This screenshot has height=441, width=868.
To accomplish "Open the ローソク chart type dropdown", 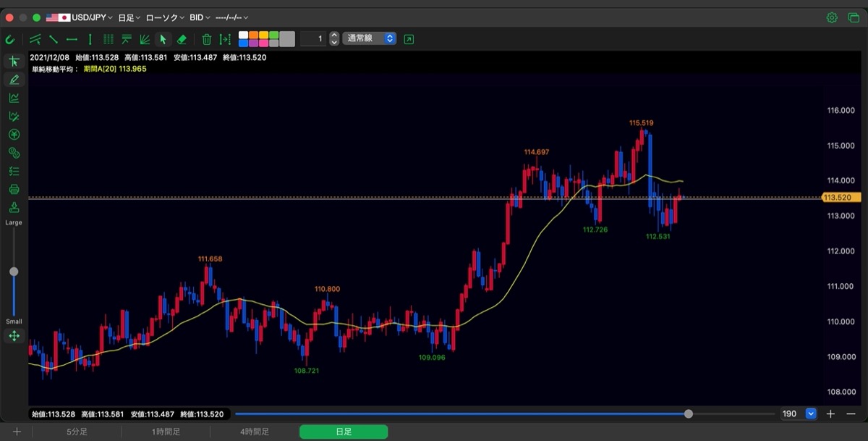I will coord(166,17).
